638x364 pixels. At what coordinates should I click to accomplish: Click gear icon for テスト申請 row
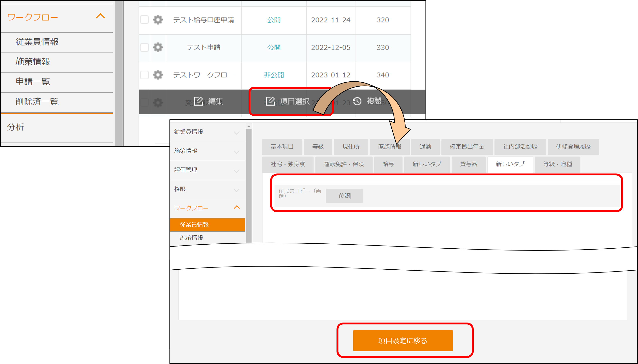coord(158,47)
